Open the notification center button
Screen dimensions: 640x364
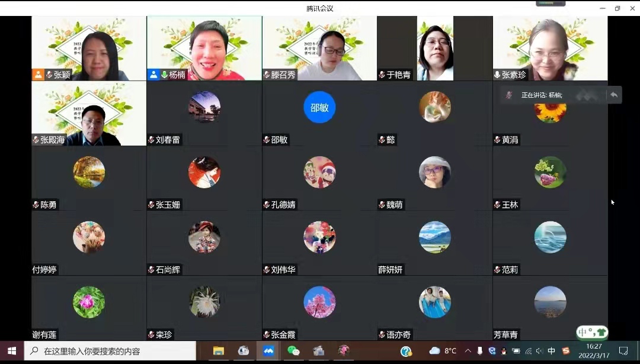pos(623,351)
